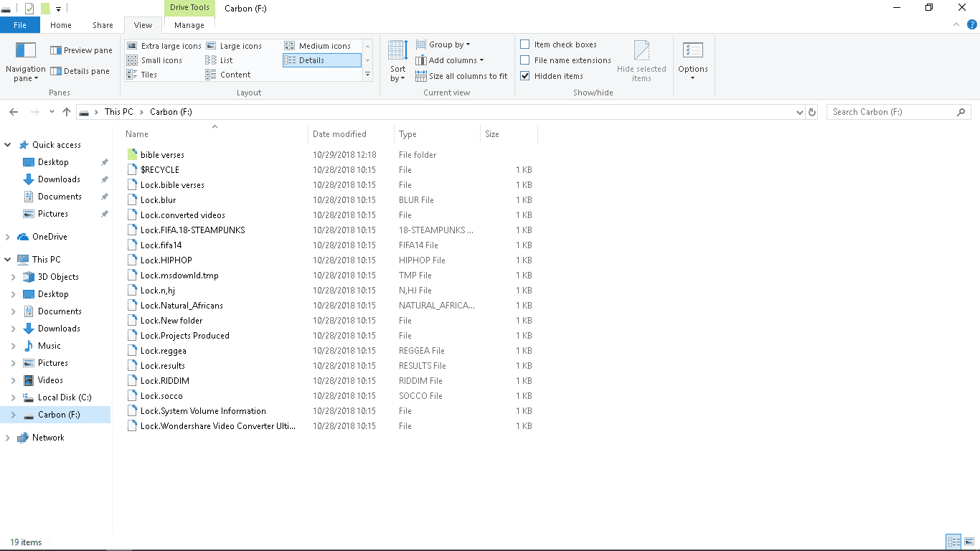Toggle the Preview pane
This screenshot has width=980, height=551.
point(81,50)
